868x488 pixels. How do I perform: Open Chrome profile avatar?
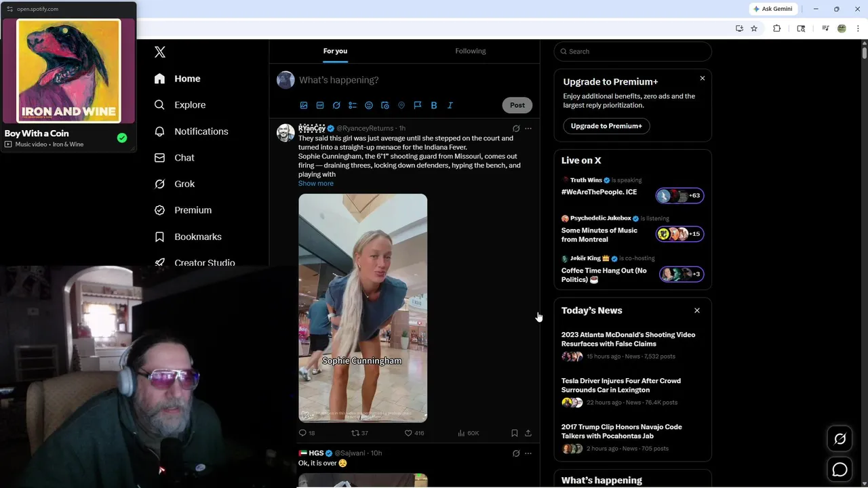pyautogui.click(x=842, y=28)
